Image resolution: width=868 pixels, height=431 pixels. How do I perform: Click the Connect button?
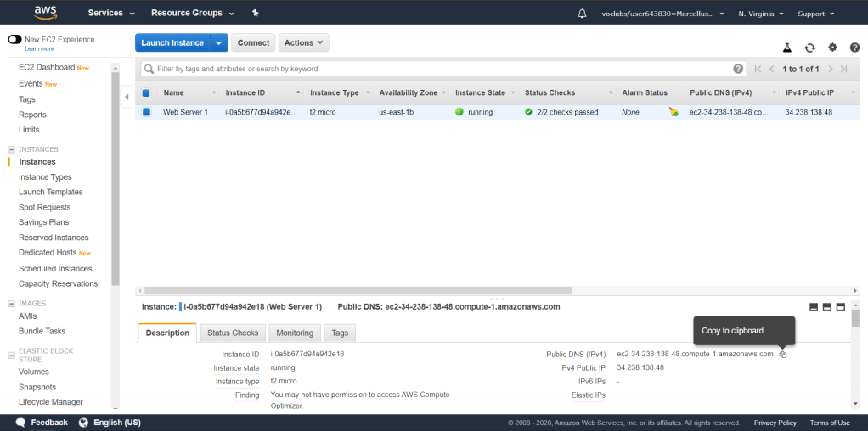(253, 43)
